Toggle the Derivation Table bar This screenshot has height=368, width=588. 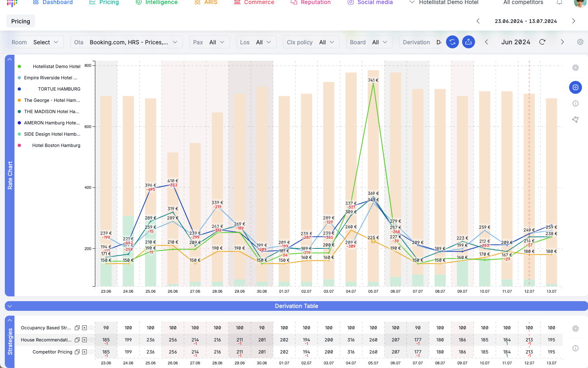coord(296,306)
